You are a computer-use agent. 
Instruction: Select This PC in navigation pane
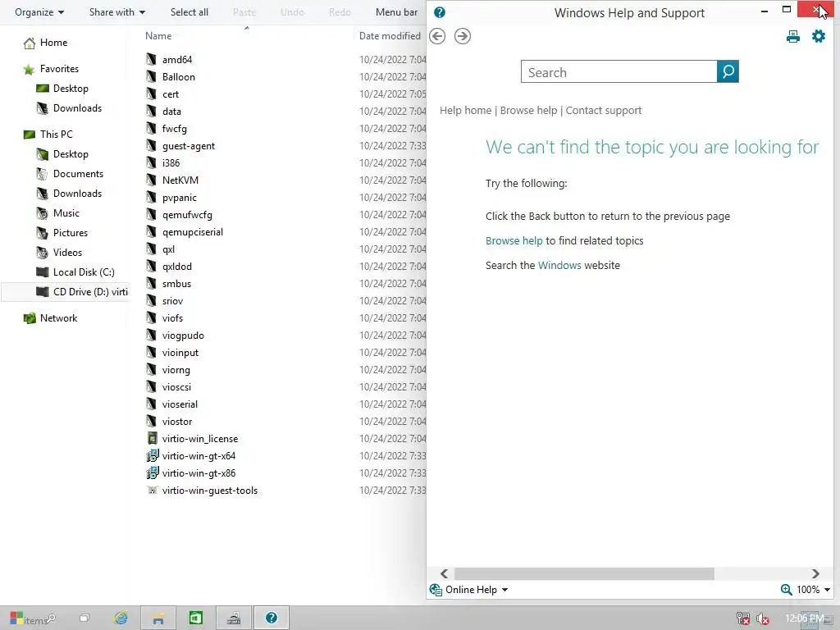point(56,135)
